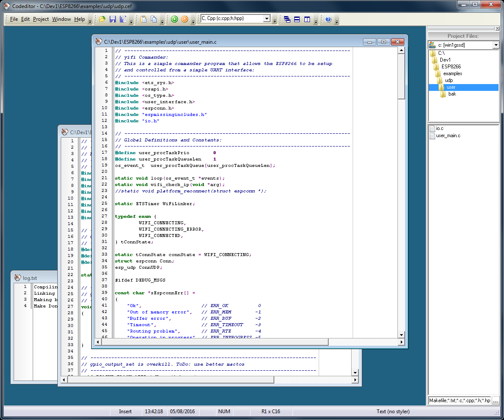Click the Paste clipboard toolbar icon

pyautogui.click(x=144, y=19)
